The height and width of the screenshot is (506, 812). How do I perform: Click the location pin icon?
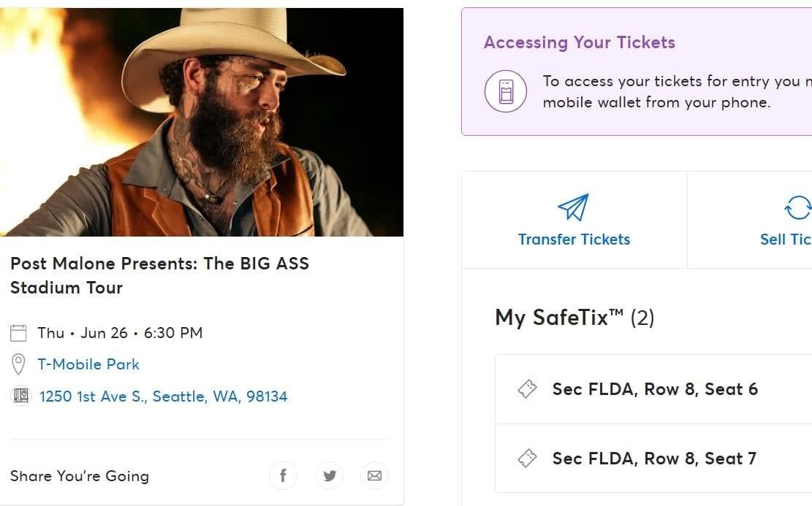pos(18,364)
